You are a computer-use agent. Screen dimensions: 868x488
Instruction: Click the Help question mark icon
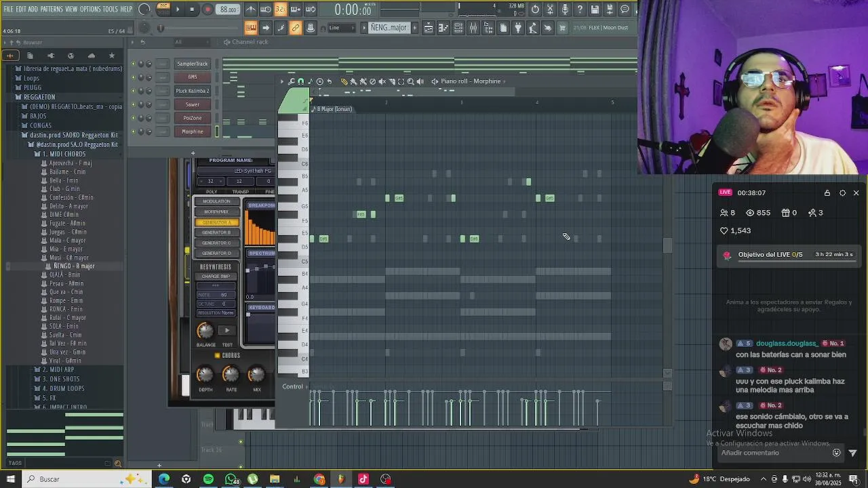coord(580,9)
